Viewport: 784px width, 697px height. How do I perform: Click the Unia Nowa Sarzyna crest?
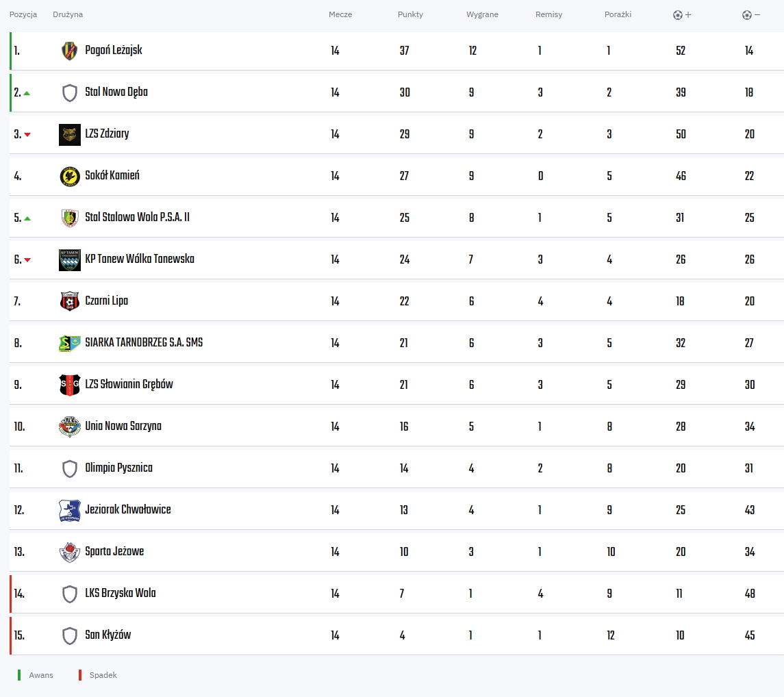pyautogui.click(x=70, y=427)
